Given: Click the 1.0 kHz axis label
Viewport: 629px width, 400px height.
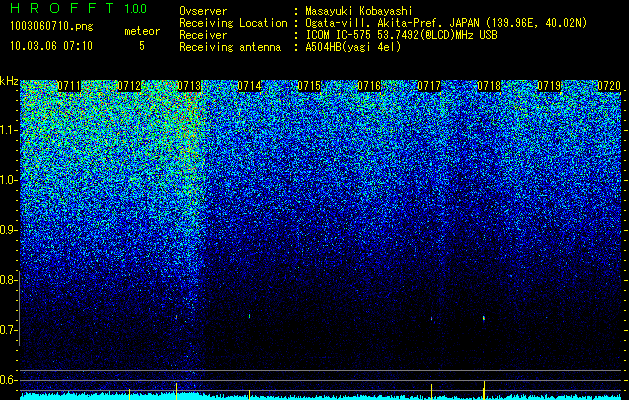Looking at the screenshot, I should [8, 181].
